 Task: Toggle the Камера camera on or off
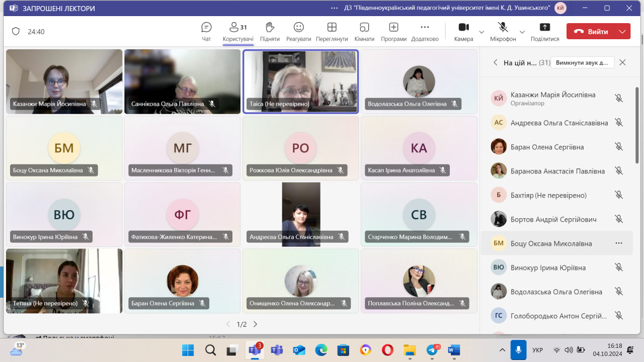[463, 28]
